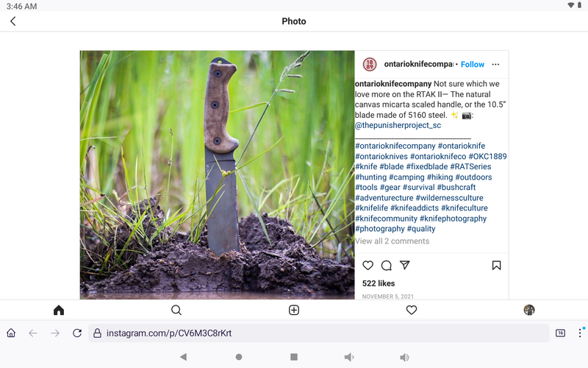Save the post with the bookmark icon

tap(496, 266)
